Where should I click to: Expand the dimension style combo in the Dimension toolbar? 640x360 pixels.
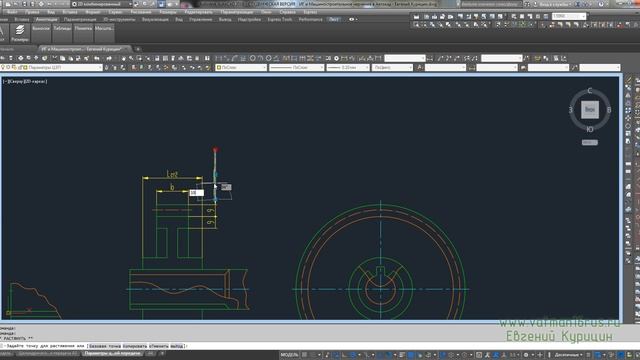(x=422, y=58)
